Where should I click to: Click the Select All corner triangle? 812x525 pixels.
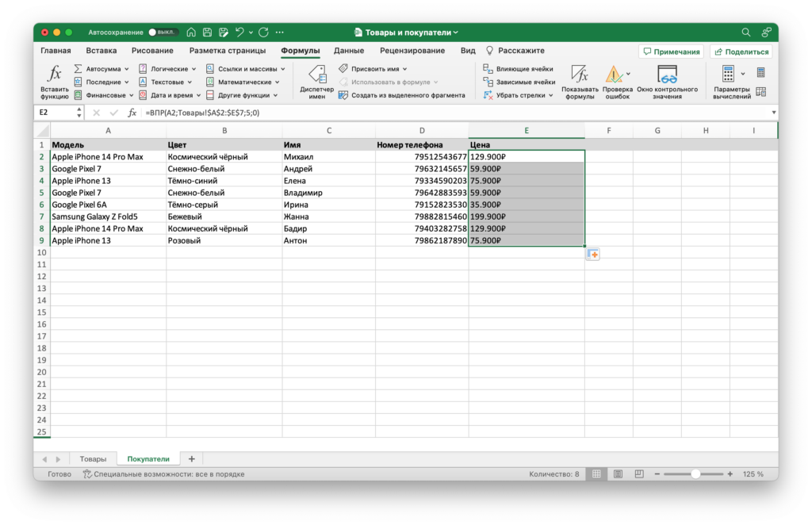tap(43, 131)
